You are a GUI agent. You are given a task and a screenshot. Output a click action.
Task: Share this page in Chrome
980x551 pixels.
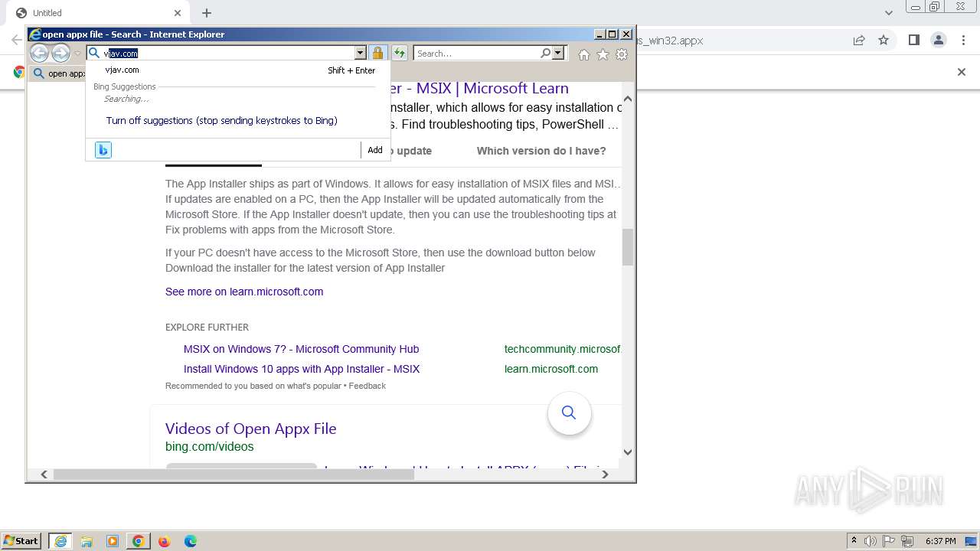coord(859,40)
